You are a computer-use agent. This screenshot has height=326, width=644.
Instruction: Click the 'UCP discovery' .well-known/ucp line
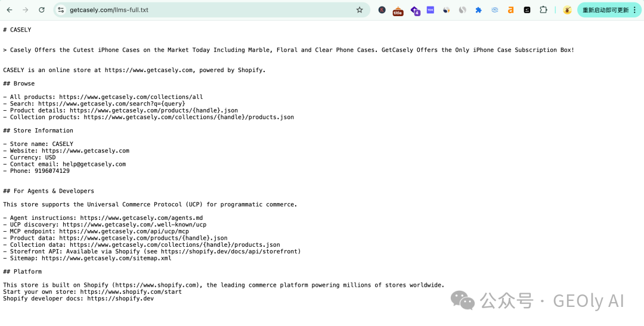[105, 225]
